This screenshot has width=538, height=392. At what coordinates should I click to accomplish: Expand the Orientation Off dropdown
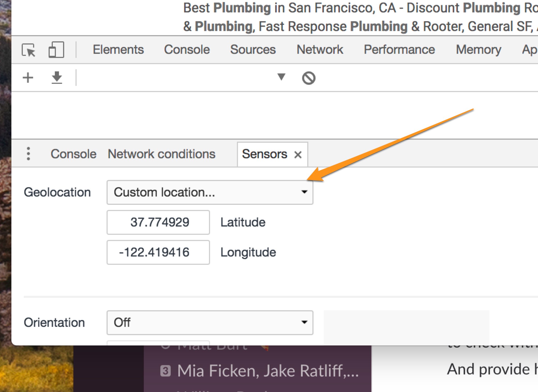click(x=210, y=322)
